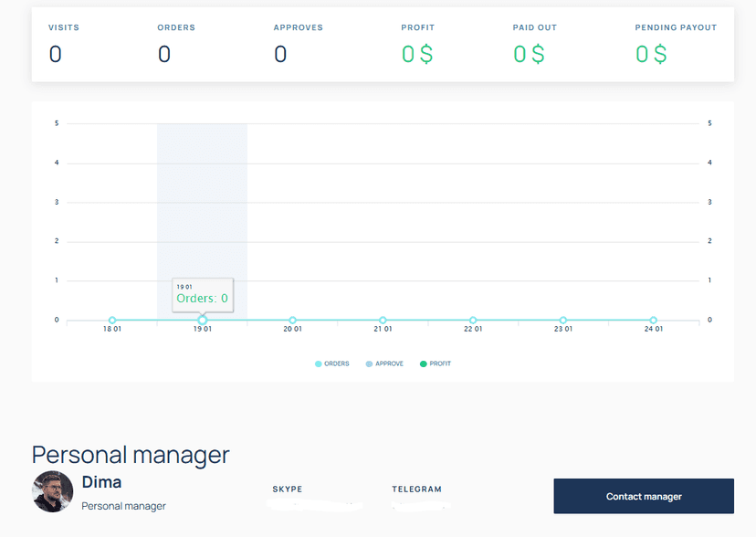The image size is (756, 537).
Task: Click the Telegram contact field
Action: click(x=421, y=505)
